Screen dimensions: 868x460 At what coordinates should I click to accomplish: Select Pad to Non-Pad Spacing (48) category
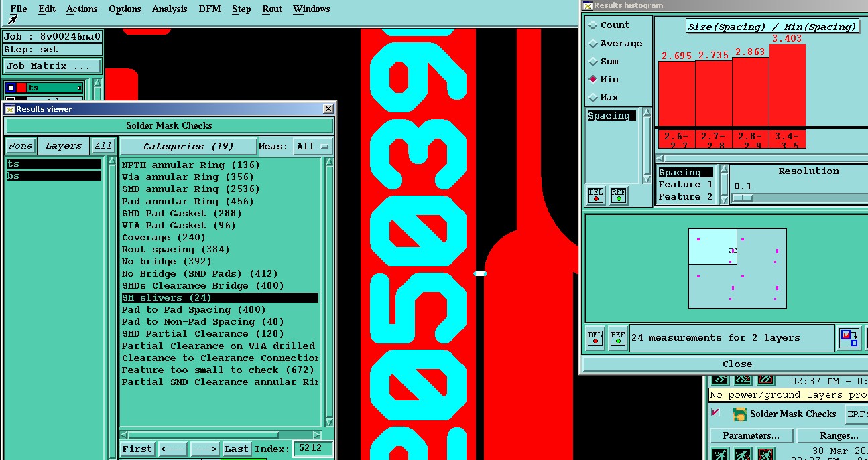click(x=219, y=321)
